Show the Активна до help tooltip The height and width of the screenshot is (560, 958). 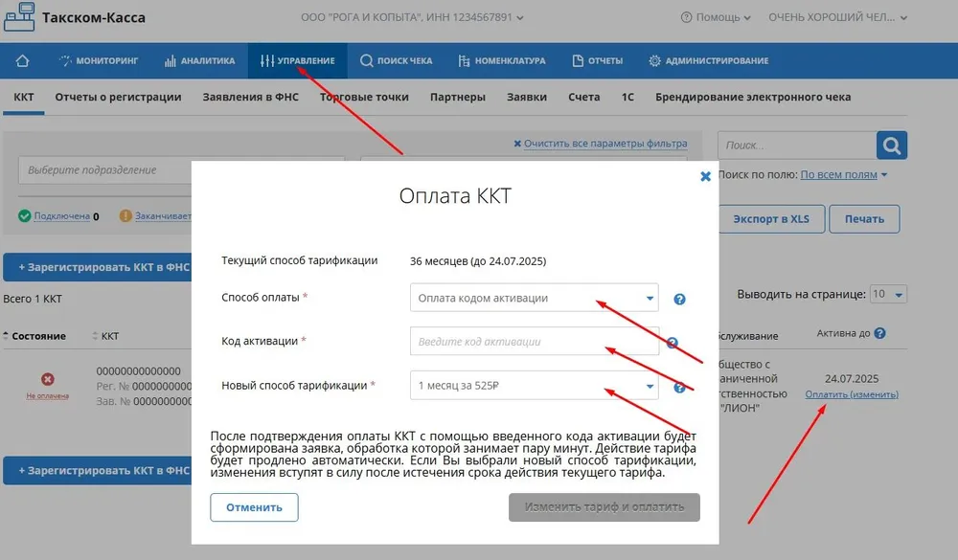coord(879,333)
